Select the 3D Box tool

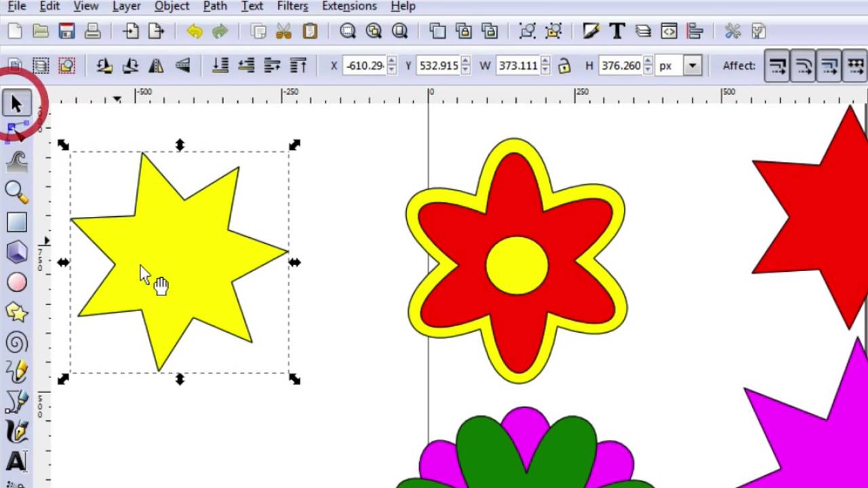point(16,252)
